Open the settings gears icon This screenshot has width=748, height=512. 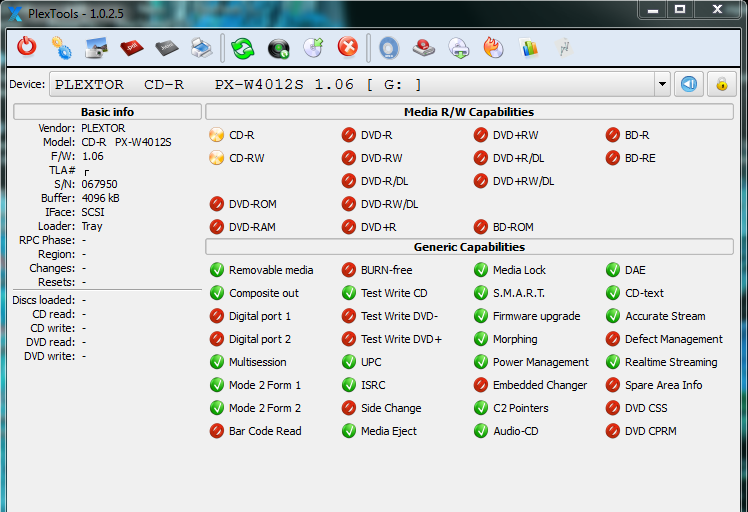[62, 48]
